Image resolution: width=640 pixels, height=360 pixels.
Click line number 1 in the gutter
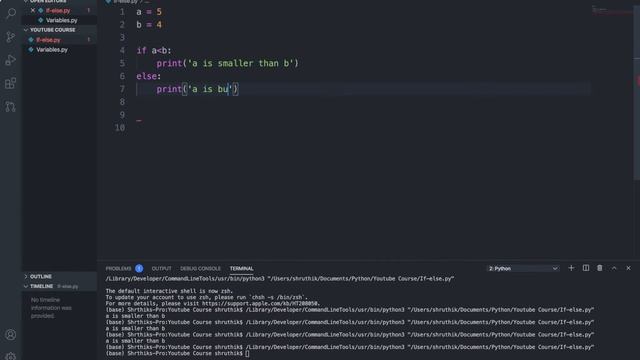pos(122,12)
